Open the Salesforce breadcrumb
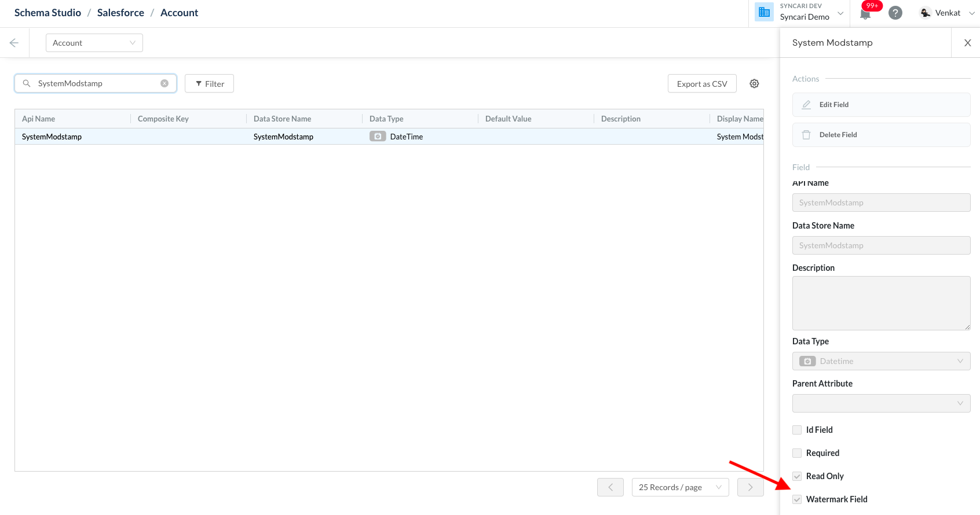The width and height of the screenshot is (980, 515). (x=120, y=13)
